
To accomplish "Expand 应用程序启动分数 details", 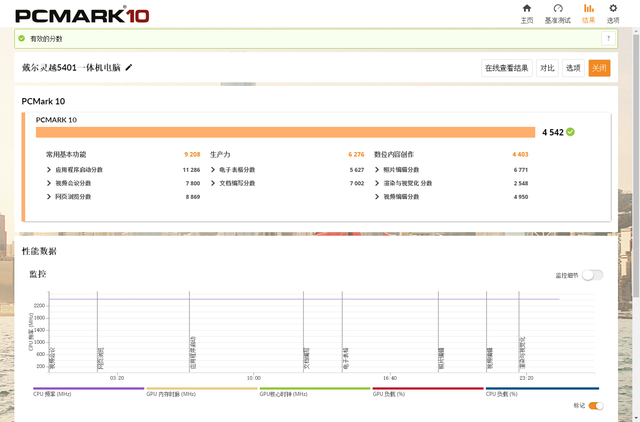I will [49, 170].
